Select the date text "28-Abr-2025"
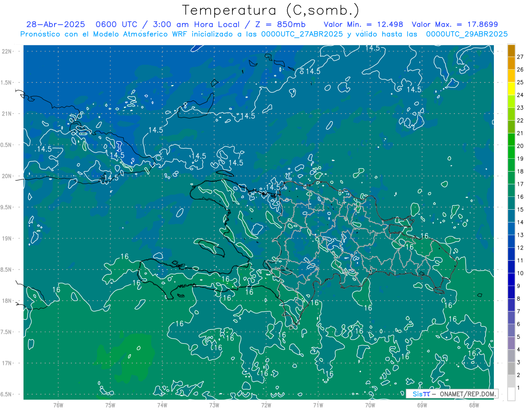Screen dimensions: 532x411 click(x=55, y=24)
